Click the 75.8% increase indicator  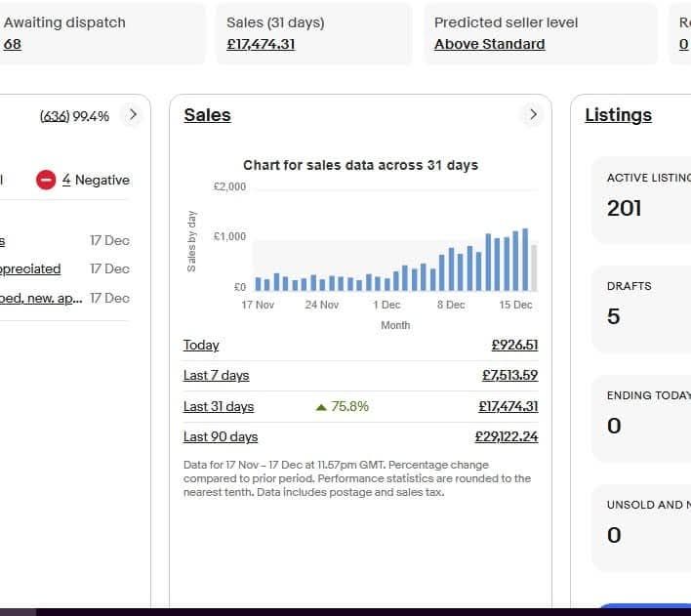click(x=343, y=406)
